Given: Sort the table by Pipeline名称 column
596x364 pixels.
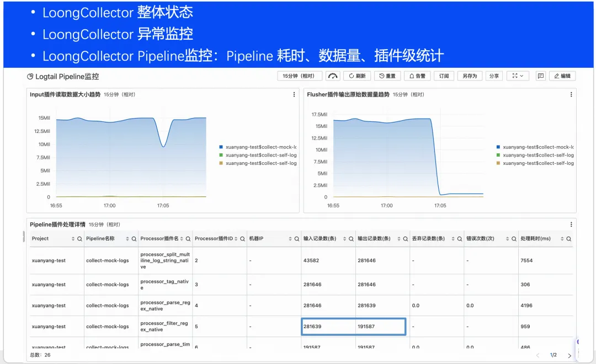Looking at the screenshot, I should point(127,239).
